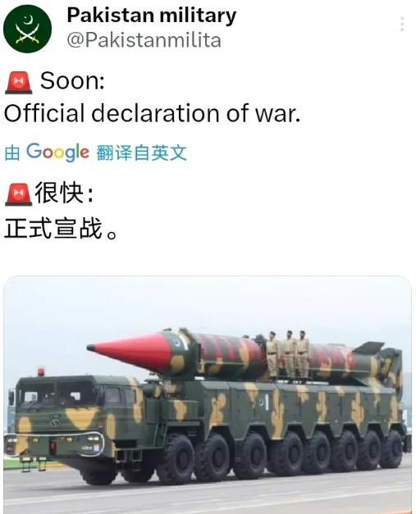This screenshot has width=420, height=514.
Task: Click the Google logo in translation line
Action: pos(57,152)
